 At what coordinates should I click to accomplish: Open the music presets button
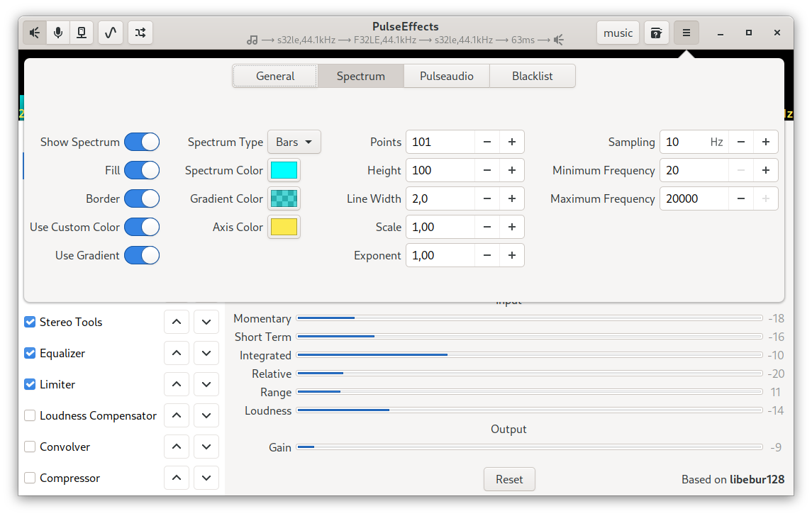point(618,33)
